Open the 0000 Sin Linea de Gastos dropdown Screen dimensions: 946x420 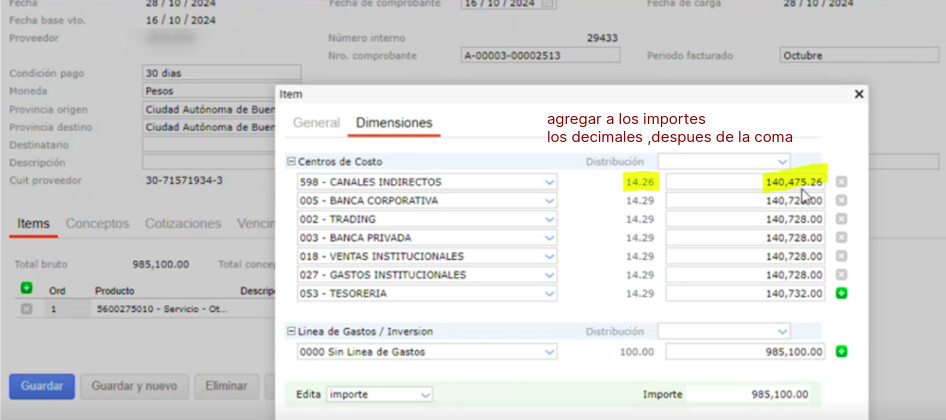(427, 352)
